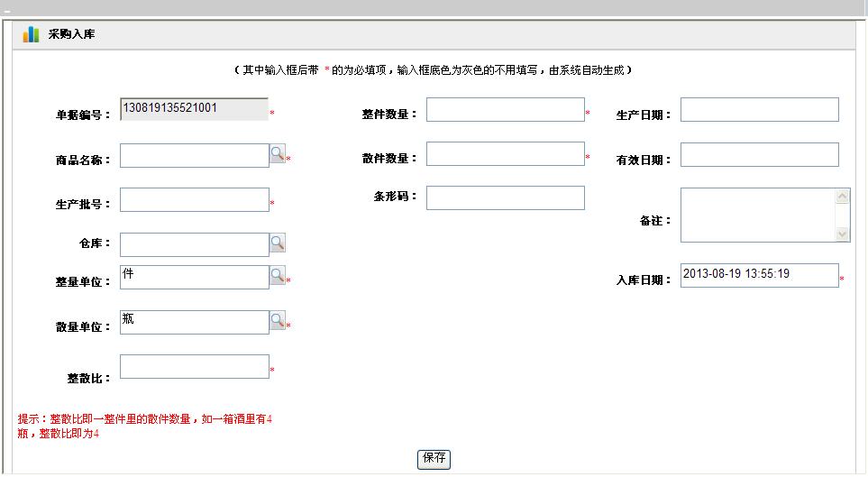Open the 仓库 lookup magnifier icon

coord(278,243)
